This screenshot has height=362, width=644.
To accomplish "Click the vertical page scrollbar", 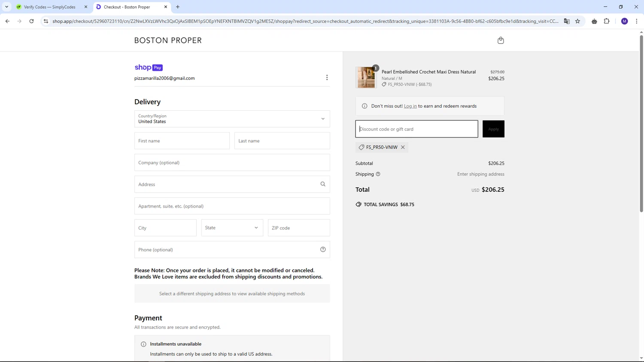I will (x=641, y=124).
